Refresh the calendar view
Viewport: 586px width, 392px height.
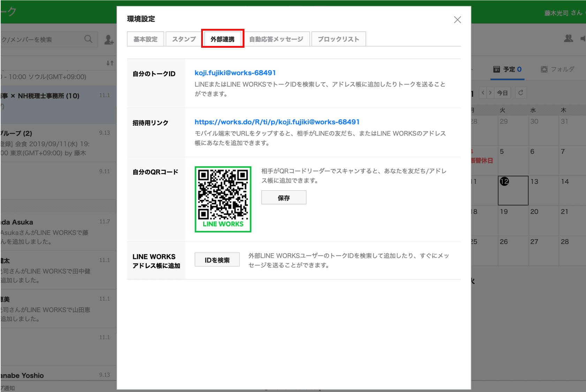tap(520, 93)
